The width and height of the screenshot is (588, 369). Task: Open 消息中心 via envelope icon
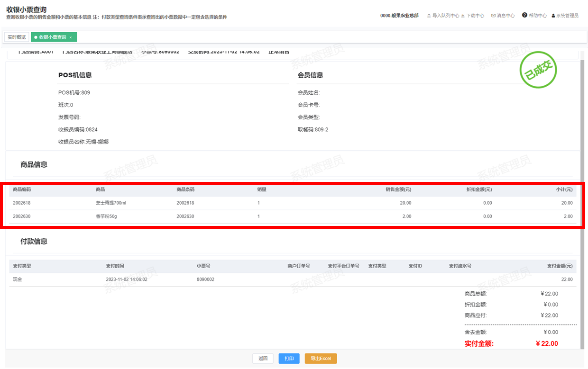(493, 16)
